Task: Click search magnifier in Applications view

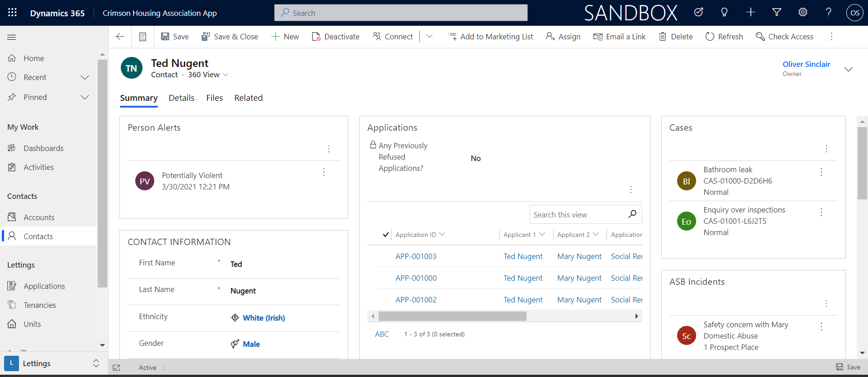Action: pyautogui.click(x=632, y=214)
